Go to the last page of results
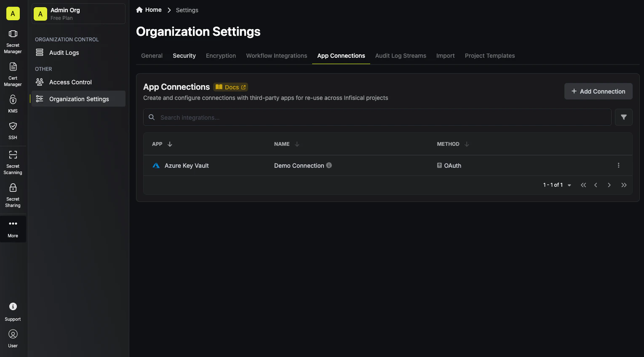The height and width of the screenshot is (357, 644). click(624, 185)
